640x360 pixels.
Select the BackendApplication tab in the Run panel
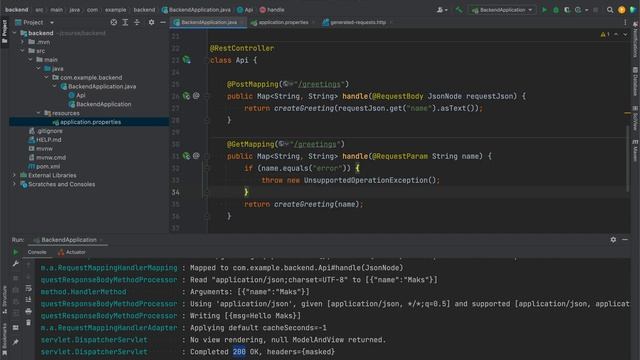click(x=69, y=240)
